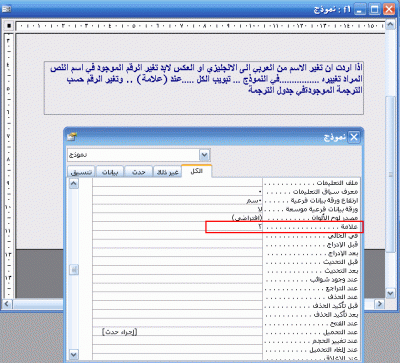Click the form window vertical scrollbar thumb
This screenshot has width=400, height=363.
pos(390,174)
